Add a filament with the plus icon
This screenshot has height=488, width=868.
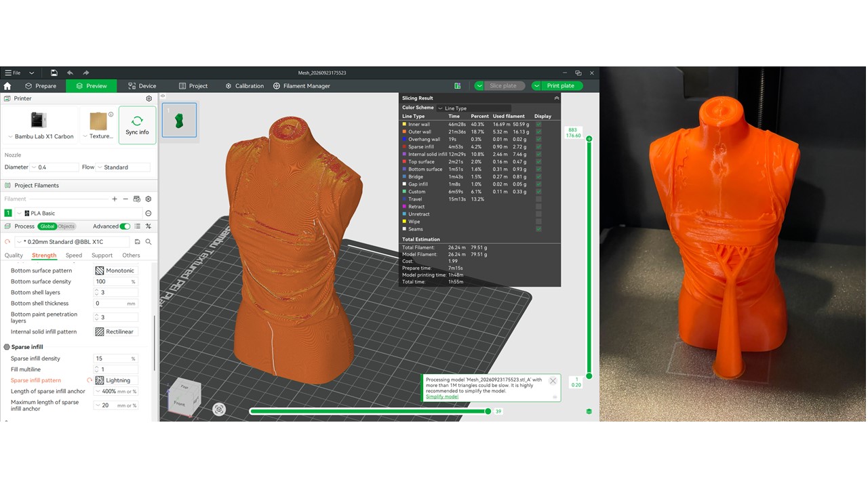[115, 199]
